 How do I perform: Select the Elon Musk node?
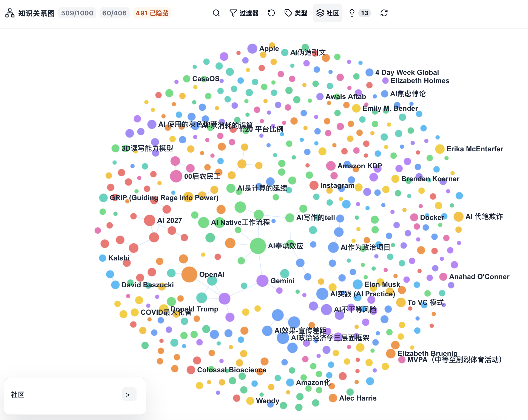point(357,284)
